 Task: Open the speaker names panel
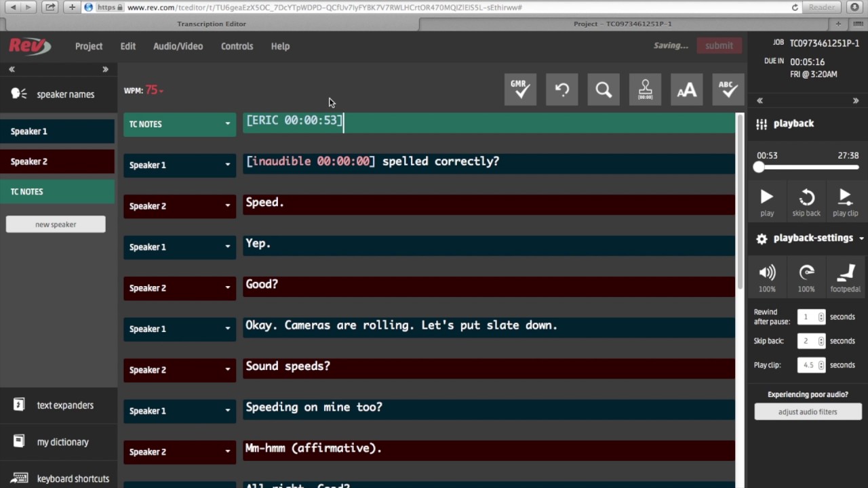58,94
